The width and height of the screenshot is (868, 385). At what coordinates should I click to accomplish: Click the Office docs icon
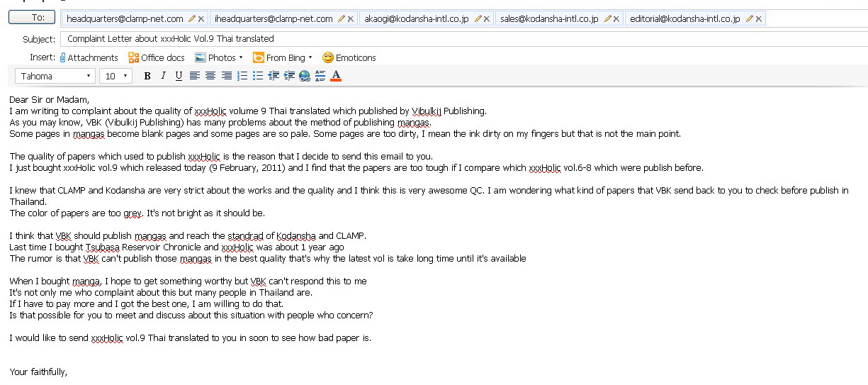pos(133,57)
